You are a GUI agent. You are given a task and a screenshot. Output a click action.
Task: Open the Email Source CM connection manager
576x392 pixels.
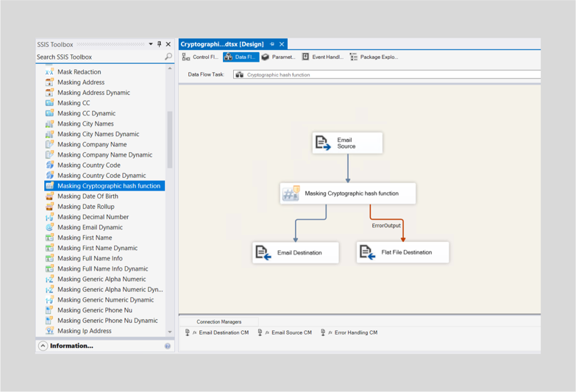(x=291, y=332)
